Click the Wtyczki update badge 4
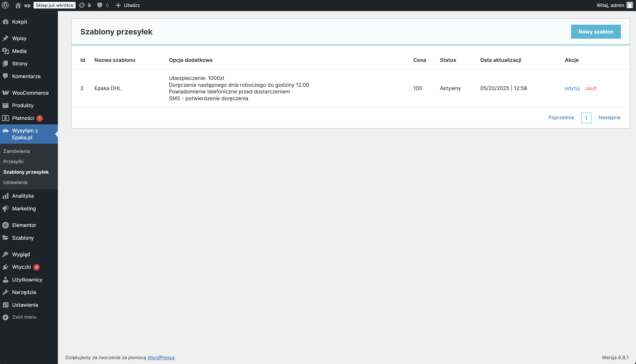 (37, 267)
